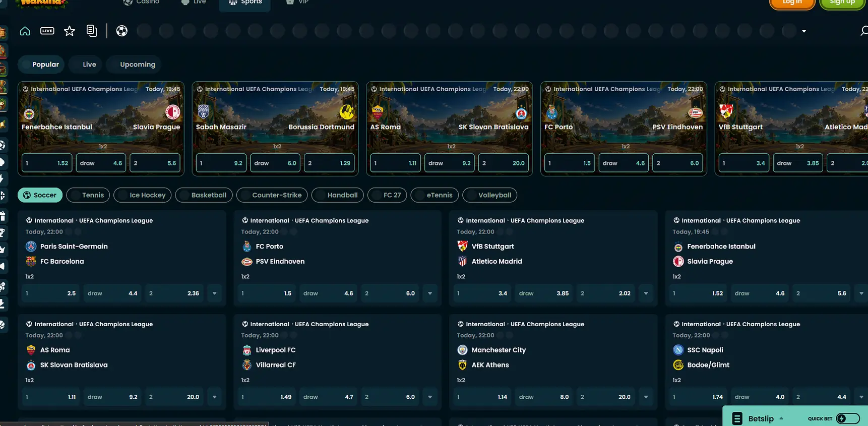Select the Volleyball sport filter
This screenshot has width=868, height=426.
[489, 195]
